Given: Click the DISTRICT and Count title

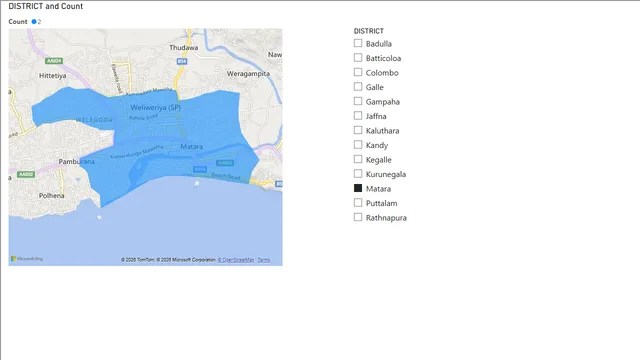Looking at the screenshot, I should pos(46,6).
